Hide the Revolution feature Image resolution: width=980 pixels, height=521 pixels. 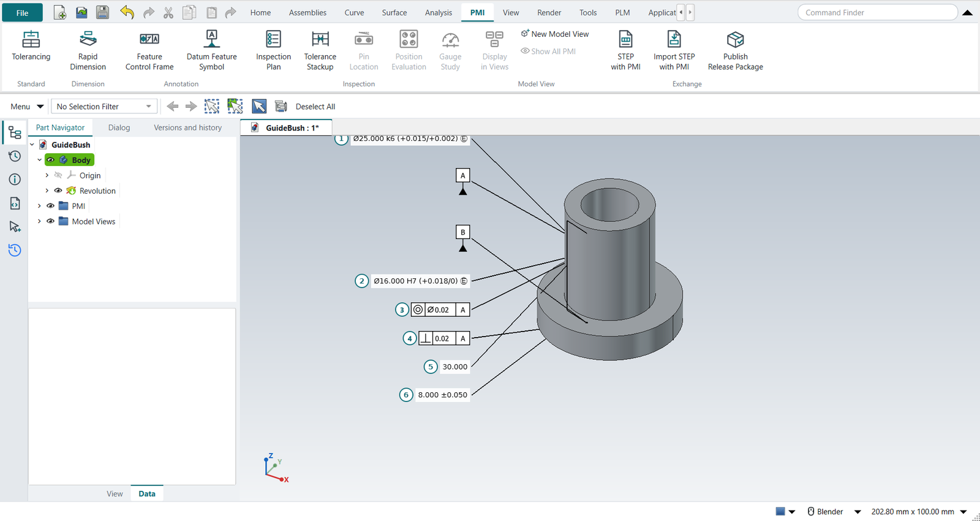coord(58,191)
